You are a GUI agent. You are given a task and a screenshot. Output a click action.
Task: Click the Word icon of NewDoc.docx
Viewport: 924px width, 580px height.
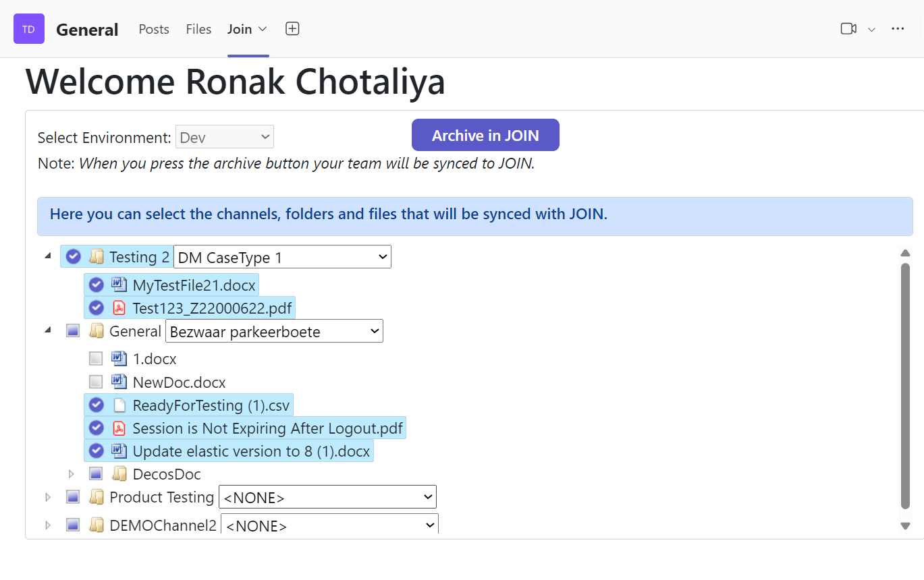(x=119, y=382)
